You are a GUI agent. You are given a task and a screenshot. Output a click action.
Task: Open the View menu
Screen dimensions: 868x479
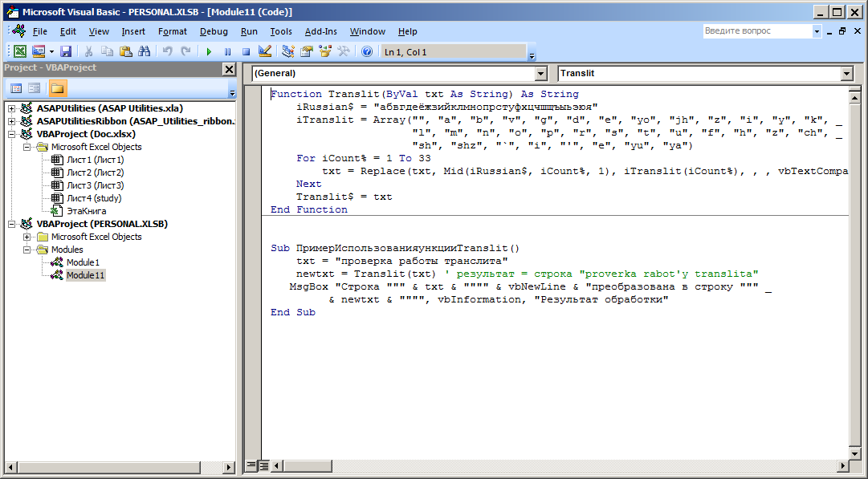[x=99, y=31]
